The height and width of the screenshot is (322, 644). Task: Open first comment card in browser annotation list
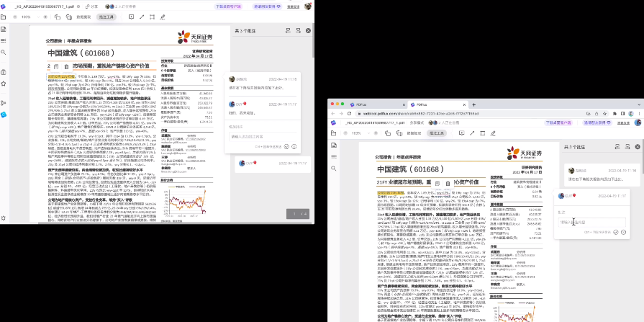click(x=601, y=174)
